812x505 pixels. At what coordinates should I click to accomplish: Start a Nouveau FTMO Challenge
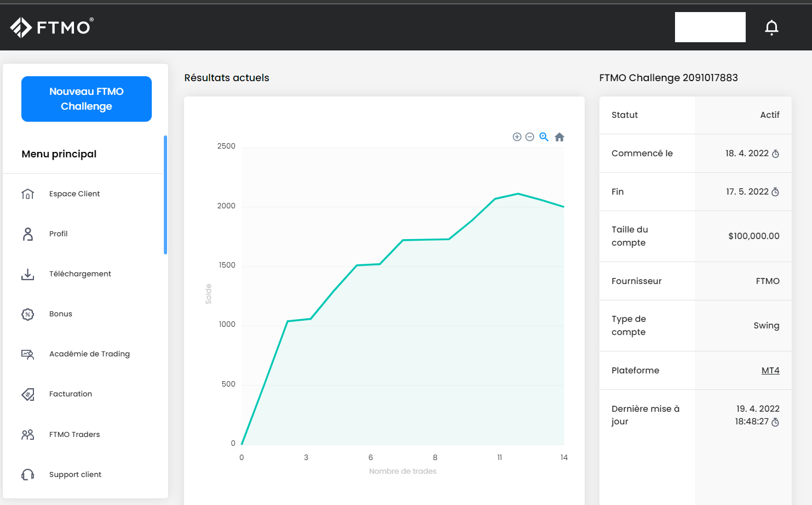87,99
